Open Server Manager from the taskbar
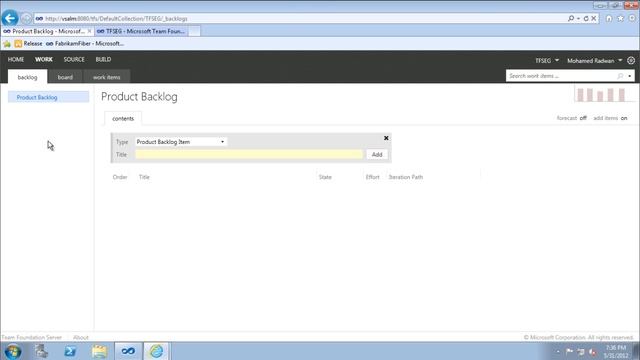 pyautogui.click(x=41, y=351)
